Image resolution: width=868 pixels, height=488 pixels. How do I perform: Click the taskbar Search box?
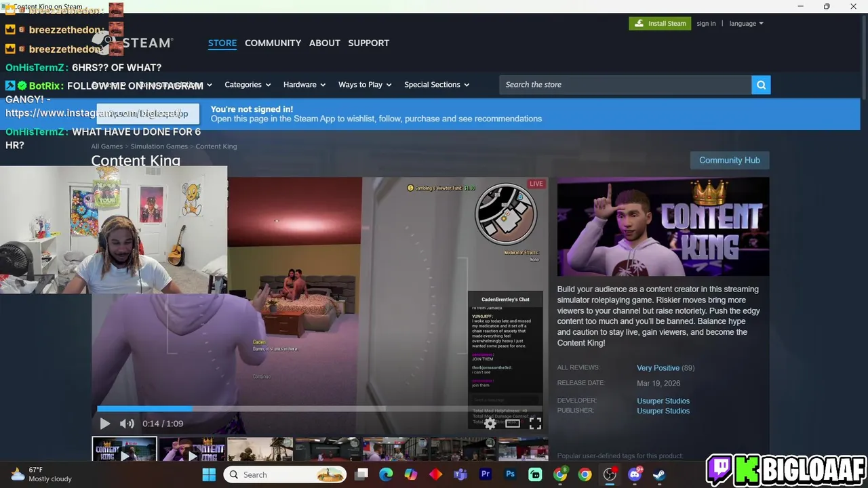285,474
